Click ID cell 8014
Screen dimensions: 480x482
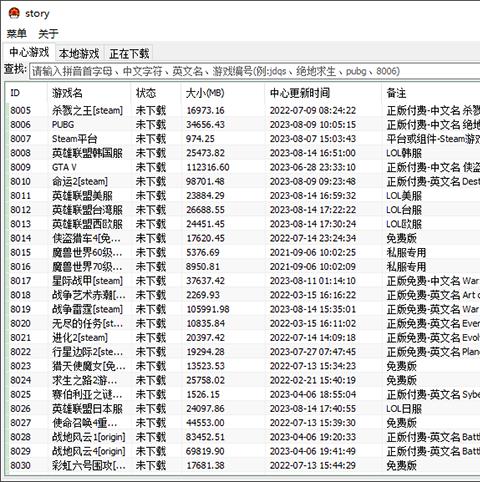pyautogui.click(x=21, y=238)
